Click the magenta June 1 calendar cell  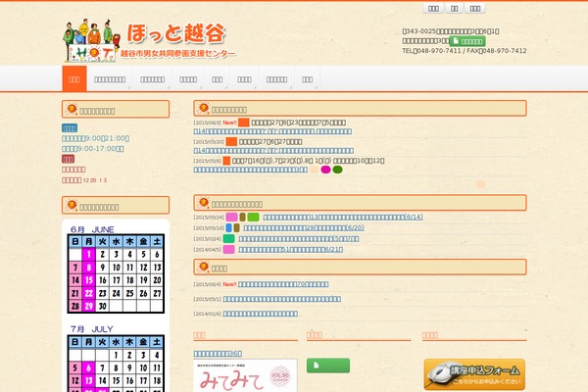pos(89,255)
